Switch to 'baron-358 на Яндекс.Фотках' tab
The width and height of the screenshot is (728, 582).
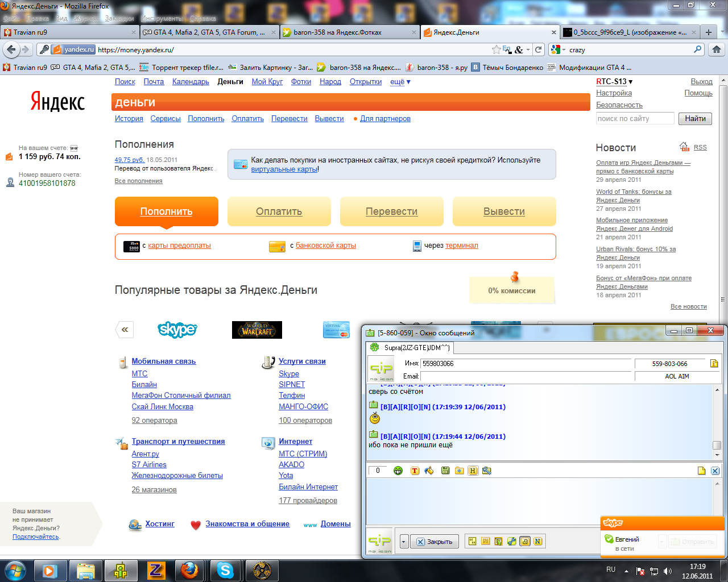tap(350, 32)
